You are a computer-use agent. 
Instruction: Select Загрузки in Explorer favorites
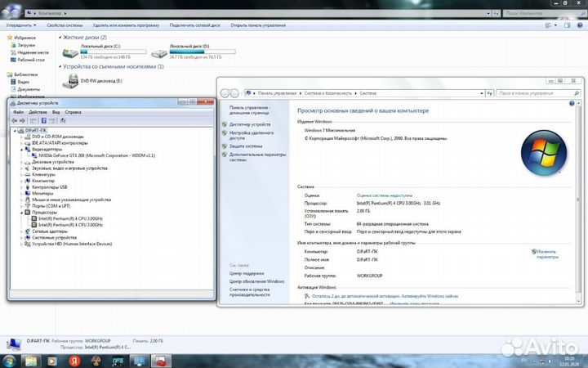[x=26, y=45]
